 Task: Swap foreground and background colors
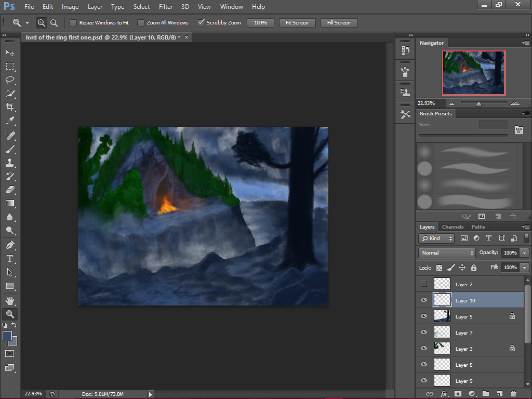coord(14,325)
